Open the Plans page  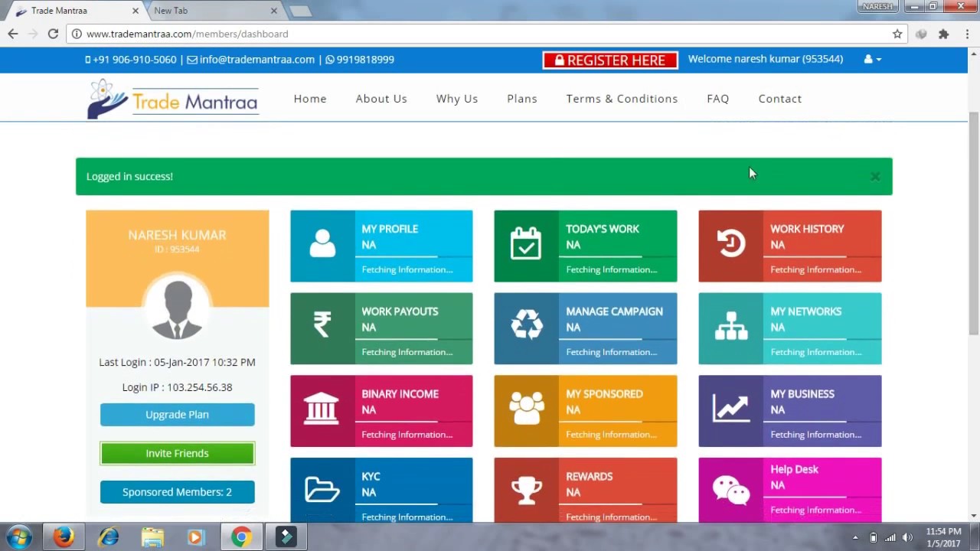click(x=522, y=99)
